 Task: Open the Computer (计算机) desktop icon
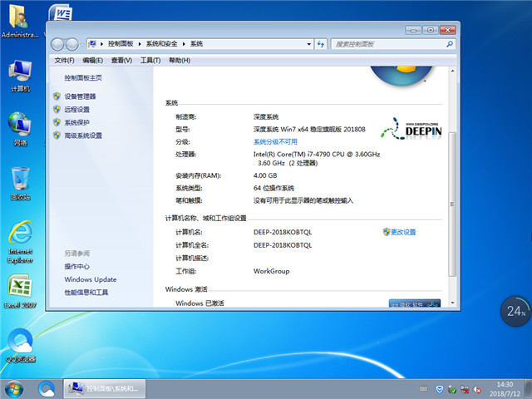point(20,76)
